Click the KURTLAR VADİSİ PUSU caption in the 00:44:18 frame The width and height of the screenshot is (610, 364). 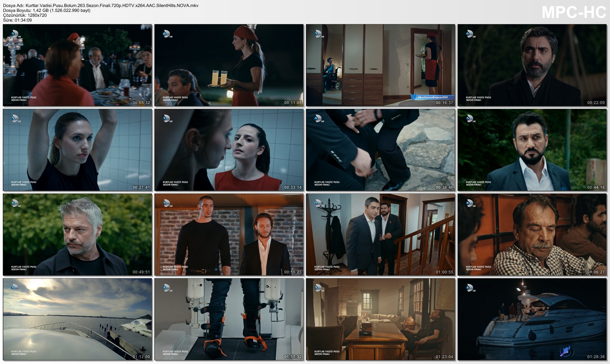tap(479, 182)
